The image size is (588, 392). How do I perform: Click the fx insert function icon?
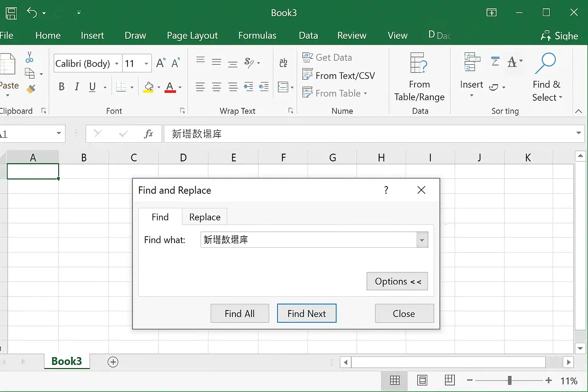149,134
